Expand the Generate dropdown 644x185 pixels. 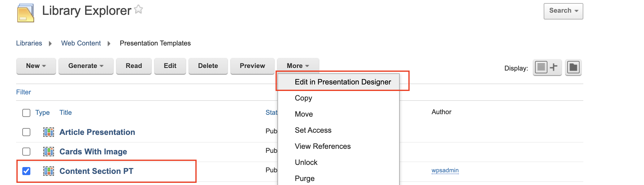(86, 66)
